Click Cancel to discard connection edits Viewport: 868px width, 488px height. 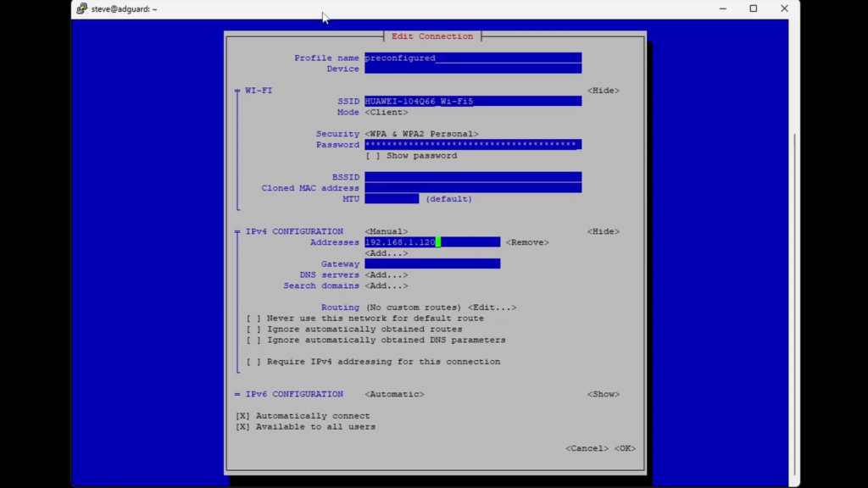pos(587,448)
